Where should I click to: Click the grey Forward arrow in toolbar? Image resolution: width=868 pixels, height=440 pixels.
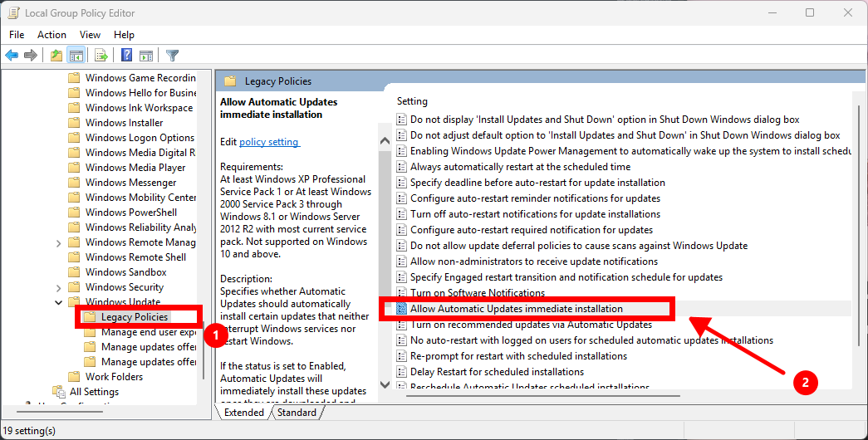click(x=31, y=56)
